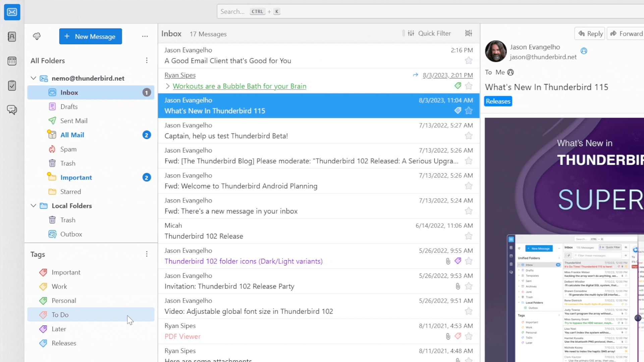The height and width of the screenshot is (362, 644).
Task: Star the Captain help us test Beta message
Action: coord(469,136)
